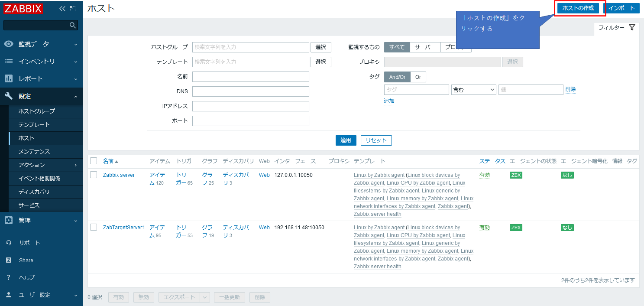Click the person icon for ユーザー設定
Image resolution: width=644 pixels, height=306 pixels.
9,295
